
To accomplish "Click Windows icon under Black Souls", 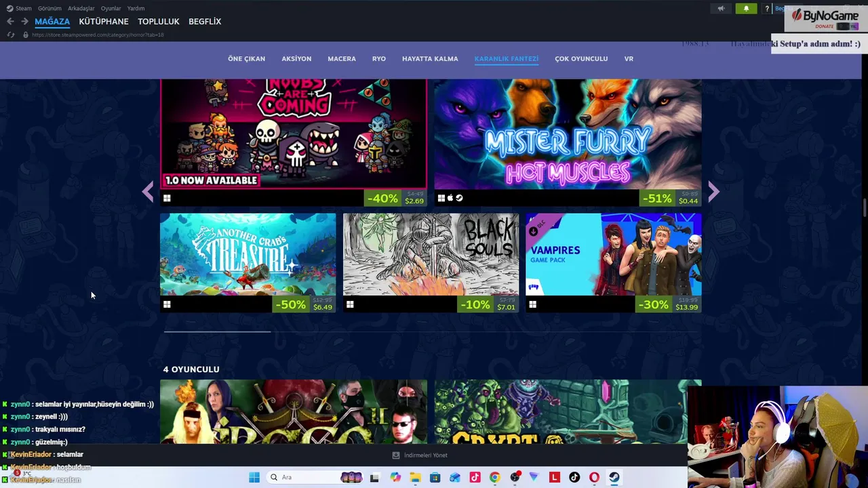I will pyautogui.click(x=350, y=305).
